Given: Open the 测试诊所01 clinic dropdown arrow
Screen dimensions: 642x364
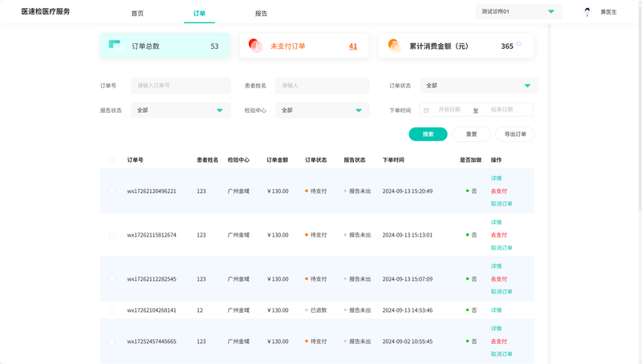Looking at the screenshot, I should coord(551,12).
